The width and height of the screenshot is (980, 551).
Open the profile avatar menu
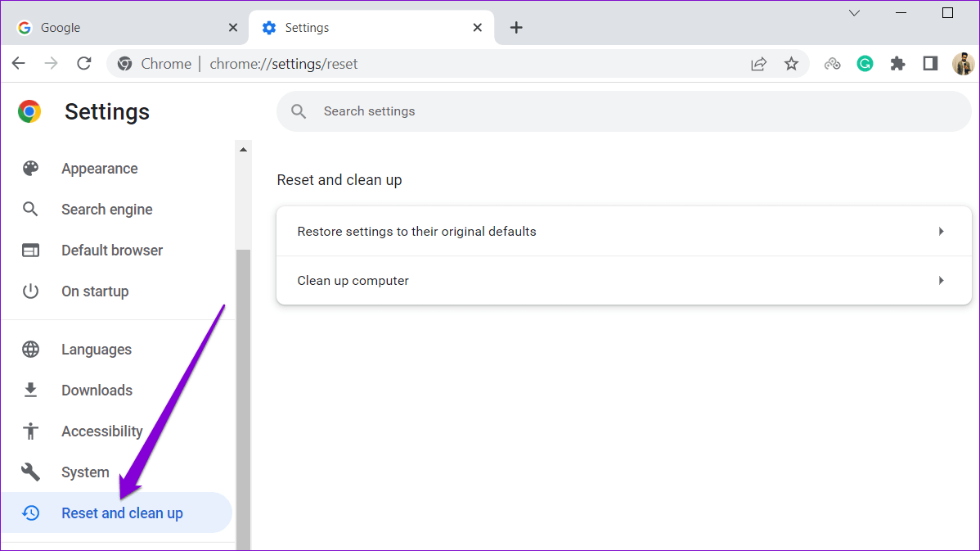click(x=963, y=64)
